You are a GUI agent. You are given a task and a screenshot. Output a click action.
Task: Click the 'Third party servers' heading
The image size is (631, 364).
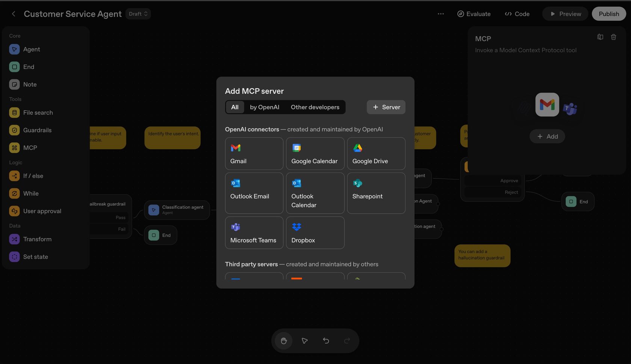251,265
